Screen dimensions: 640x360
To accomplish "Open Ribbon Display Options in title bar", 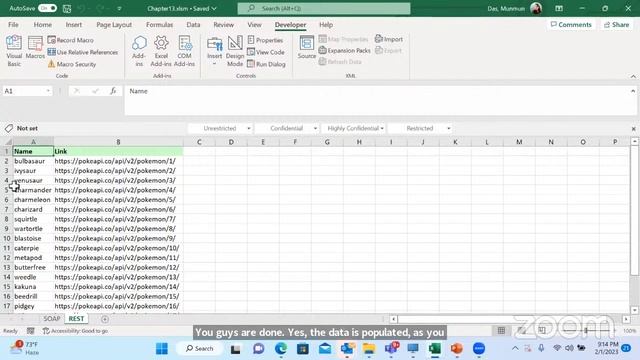I will 559,8.
